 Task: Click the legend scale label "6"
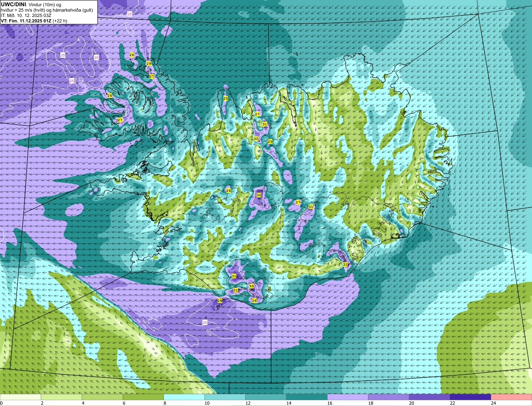pyautogui.click(x=124, y=403)
